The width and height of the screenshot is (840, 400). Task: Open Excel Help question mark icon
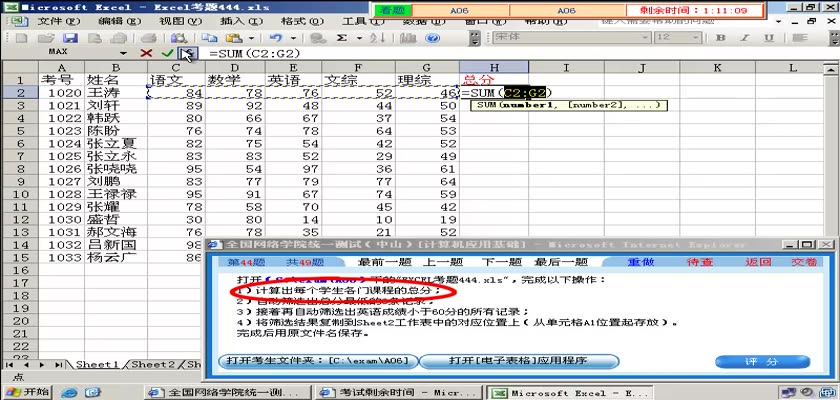432,38
